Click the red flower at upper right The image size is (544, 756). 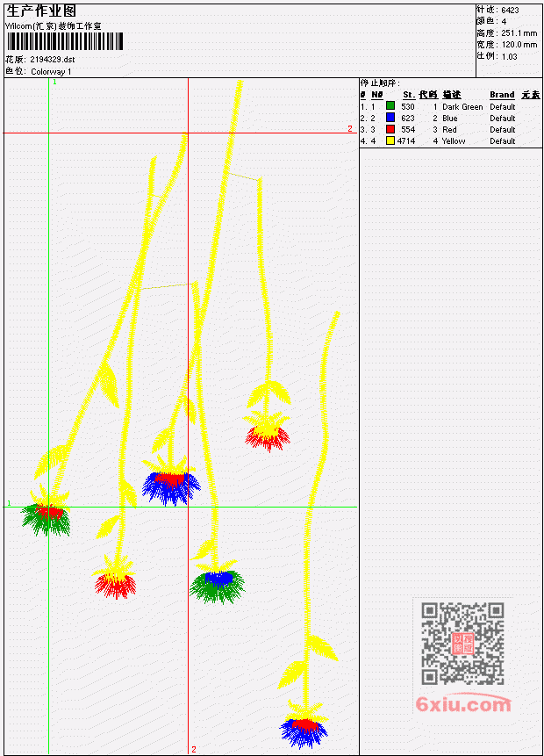[268, 437]
